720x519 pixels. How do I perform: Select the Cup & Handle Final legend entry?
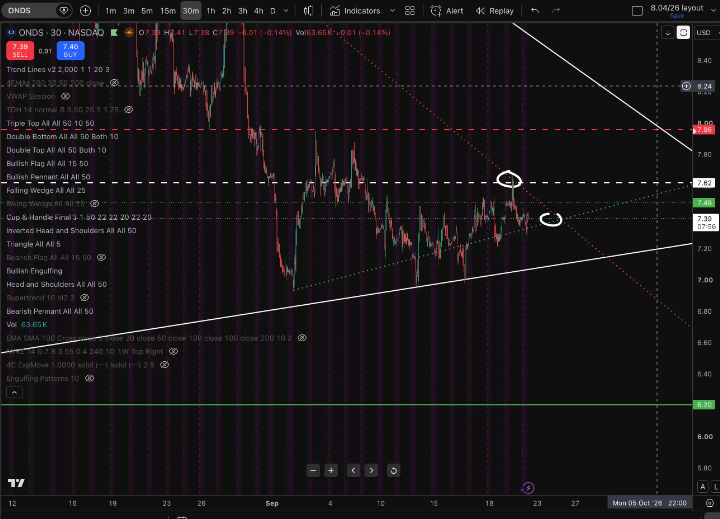[79, 217]
